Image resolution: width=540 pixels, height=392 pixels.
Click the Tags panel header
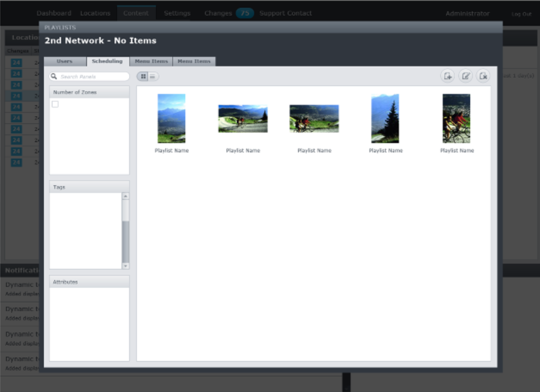(89, 187)
